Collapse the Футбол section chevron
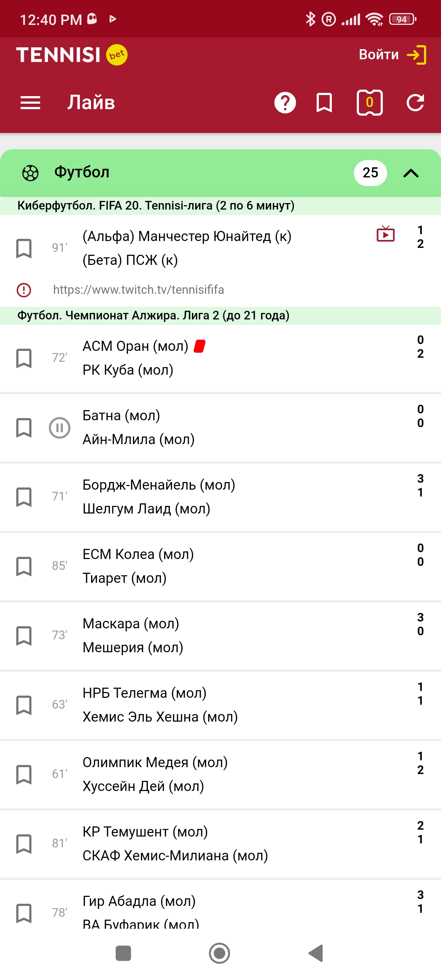The height and width of the screenshot is (980, 441). pos(411,173)
